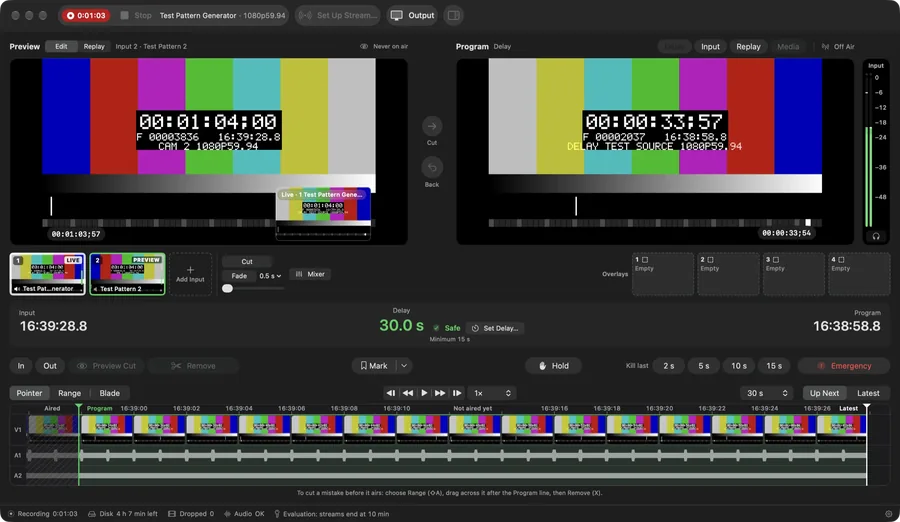The height and width of the screenshot is (522, 900).
Task: Click the headphones icon below the input meter
Action: click(x=876, y=236)
